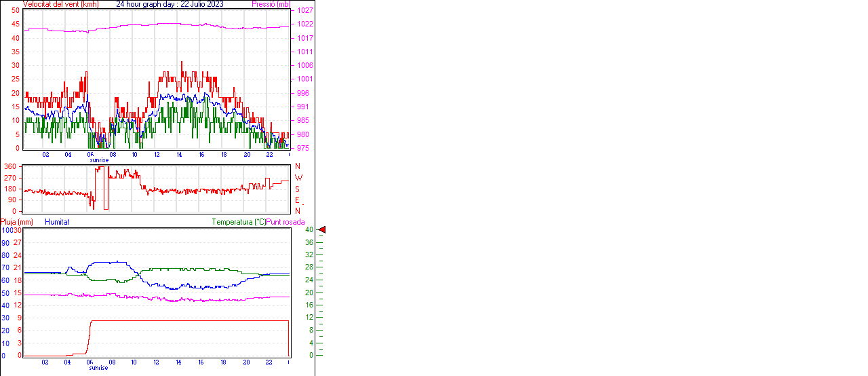Screen dimensions: 868x376
Task: Click the sunrise marker under the wind graph
Action: [98, 160]
